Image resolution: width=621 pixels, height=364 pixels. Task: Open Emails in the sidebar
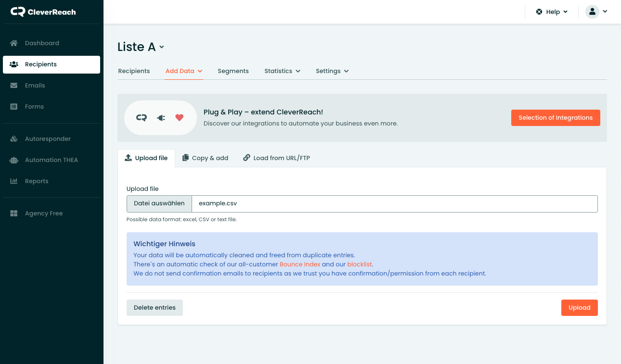pyautogui.click(x=52, y=85)
